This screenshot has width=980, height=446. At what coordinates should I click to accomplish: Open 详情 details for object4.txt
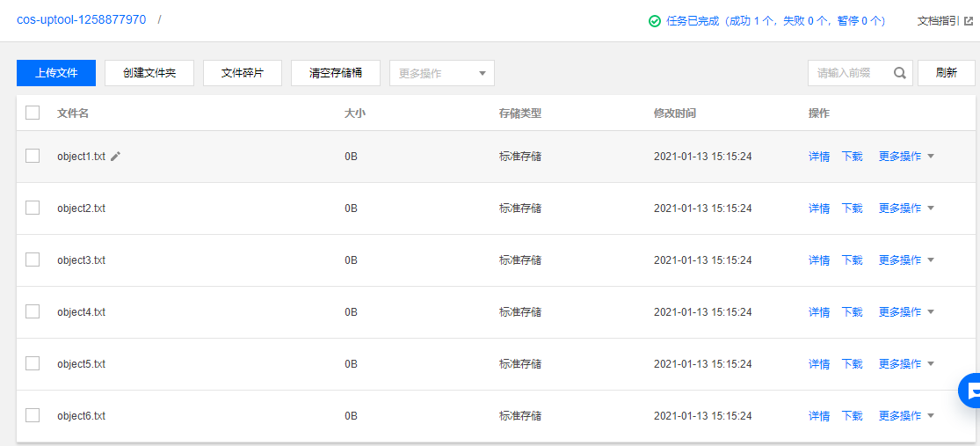pos(819,311)
